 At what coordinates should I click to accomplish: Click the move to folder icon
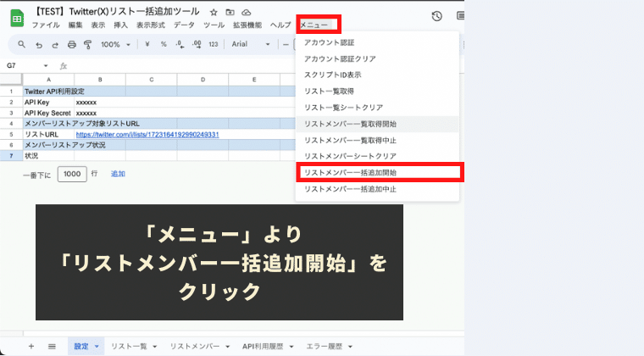pos(230,13)
